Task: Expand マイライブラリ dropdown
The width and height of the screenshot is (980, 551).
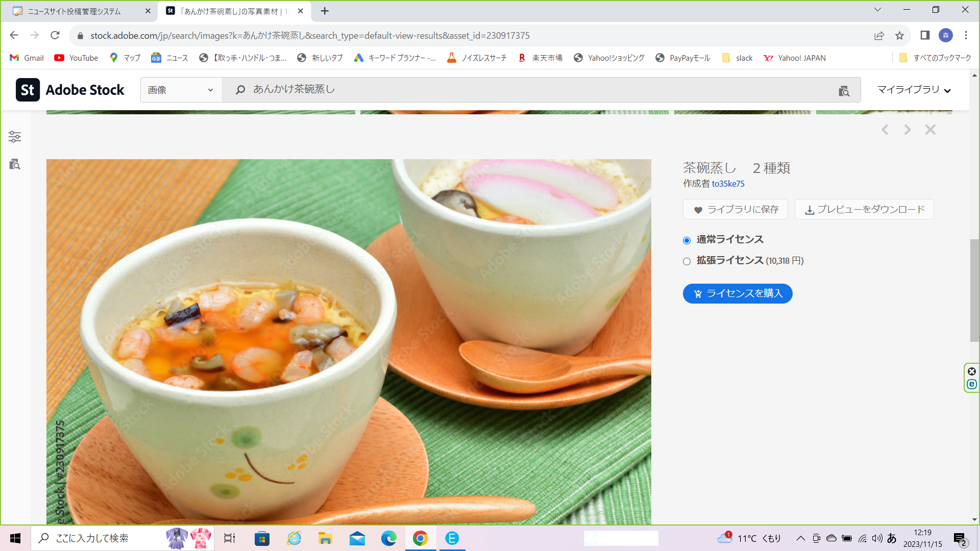Action: [x=914, y=90]
